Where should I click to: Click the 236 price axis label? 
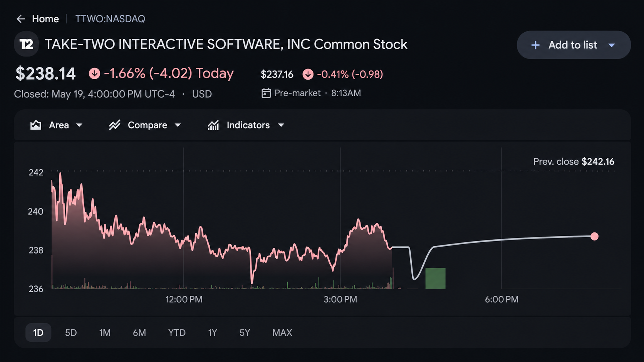[36, 289]
